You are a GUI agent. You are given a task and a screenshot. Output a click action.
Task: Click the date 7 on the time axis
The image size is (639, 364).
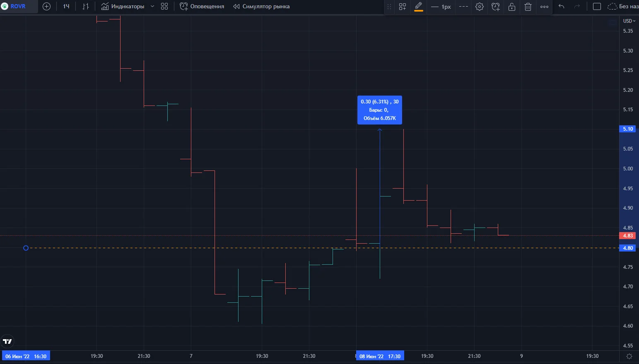point(191,356)
